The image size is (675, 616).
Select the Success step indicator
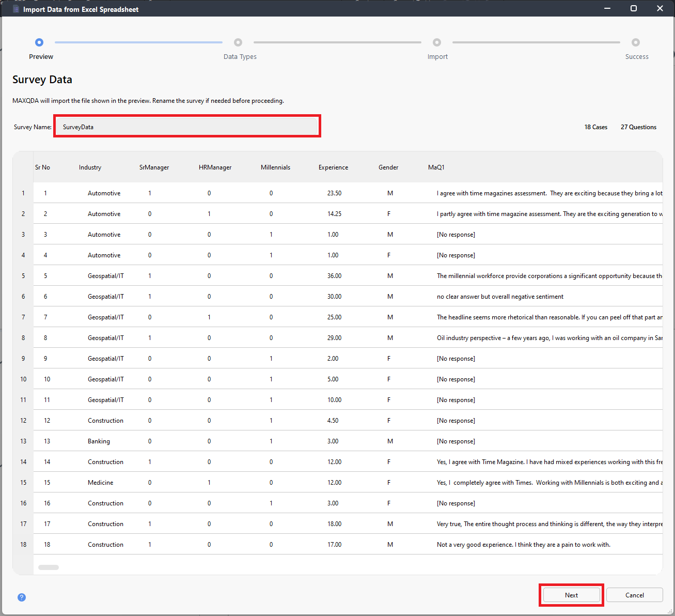click(x=636, y=42)
